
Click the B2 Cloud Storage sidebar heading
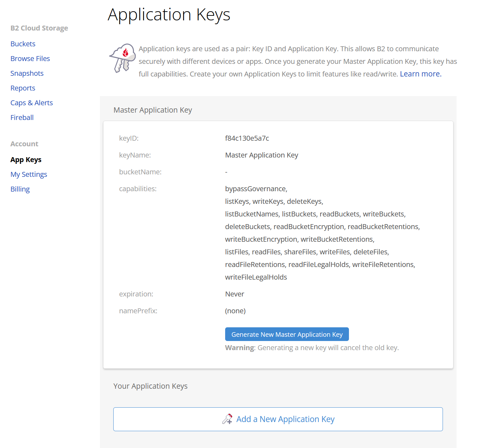click(39, 28)
